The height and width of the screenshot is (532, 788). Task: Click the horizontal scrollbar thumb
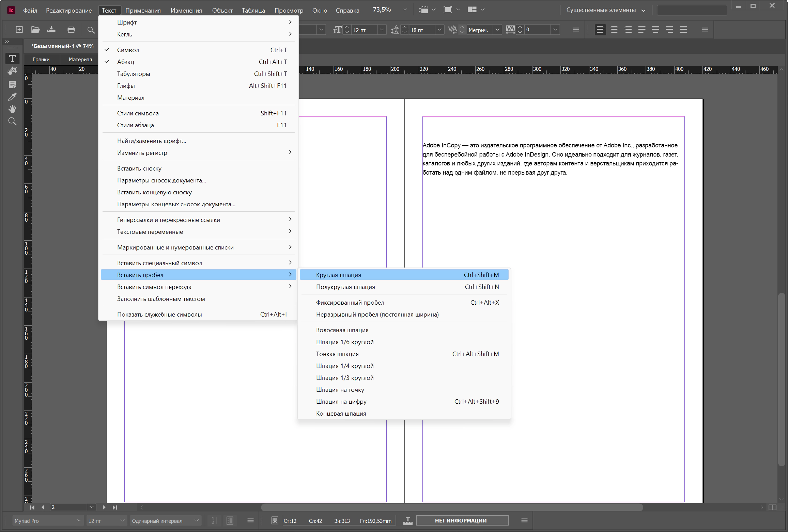pyautogui.click(x=452, y=507)
